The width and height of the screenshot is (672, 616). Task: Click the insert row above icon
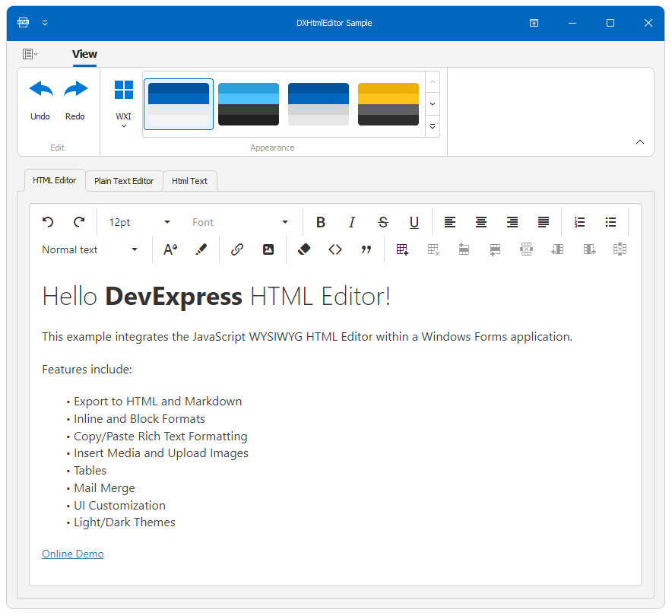(464, 249)
